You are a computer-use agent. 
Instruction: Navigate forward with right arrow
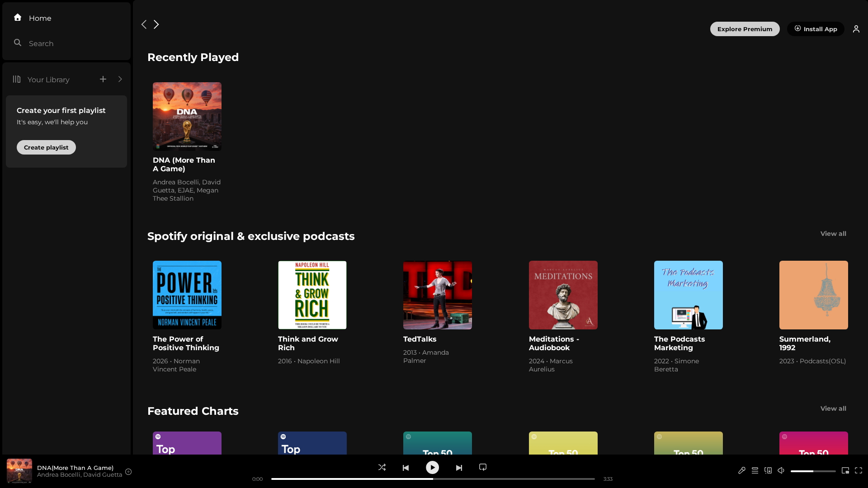pos(156,24)
